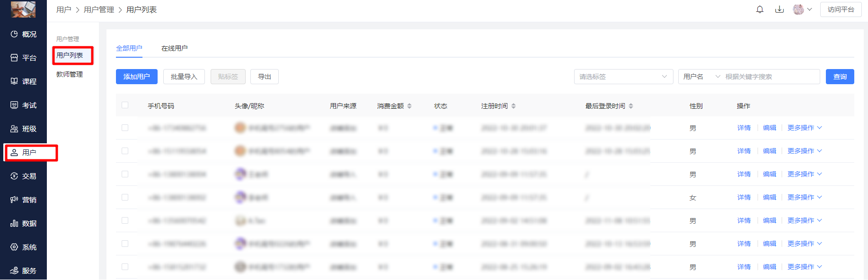The width and height of the screenshot is (868, 280).
Task: Expand 更多操作 in the fourth row
Action: coord(805,197)
